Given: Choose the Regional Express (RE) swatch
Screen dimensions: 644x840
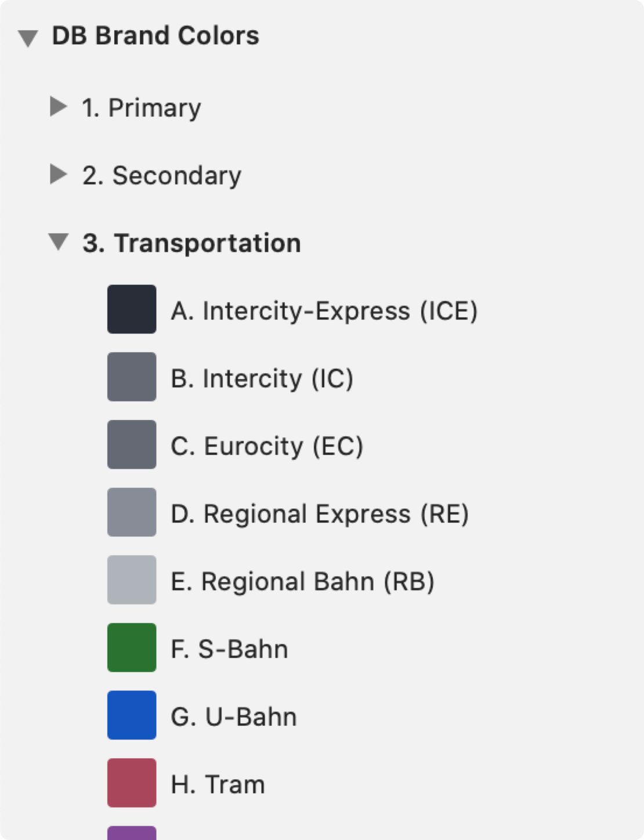Looking at the screenshot, I should pyautogui.click(x=132, y=512).
